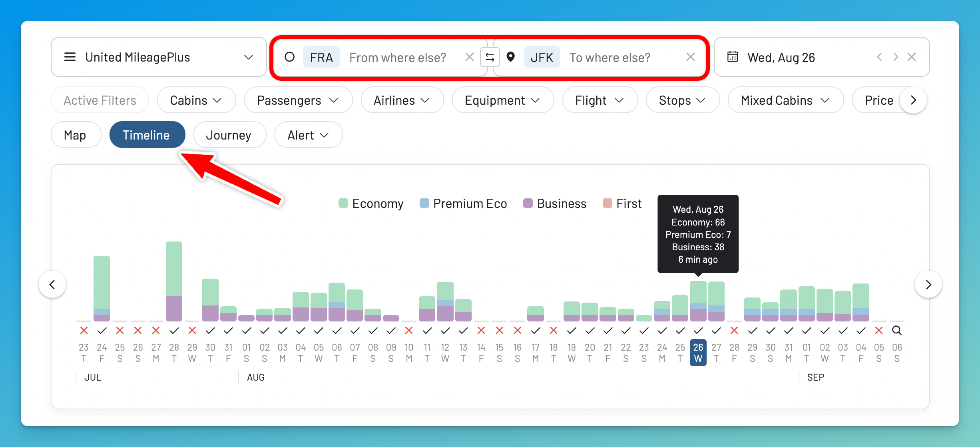Swap origin and destination airports

coord(490,57)
